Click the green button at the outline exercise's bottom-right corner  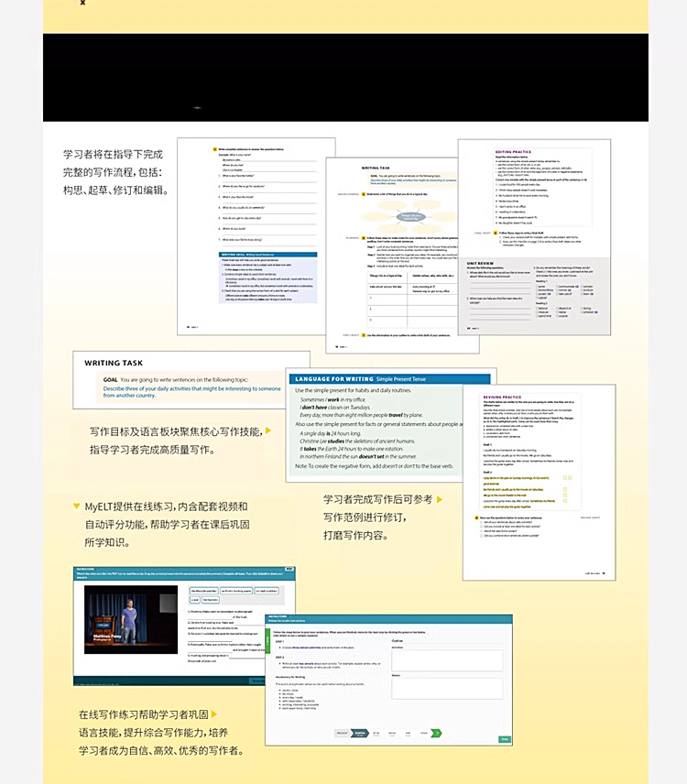click(x=505, y=739)
